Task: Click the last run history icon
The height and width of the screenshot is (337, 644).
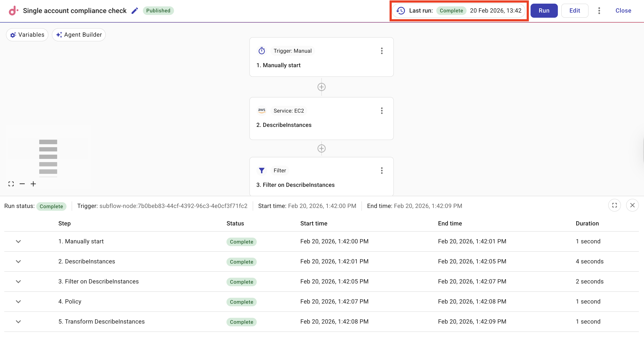Action: (x=400, y=10)
